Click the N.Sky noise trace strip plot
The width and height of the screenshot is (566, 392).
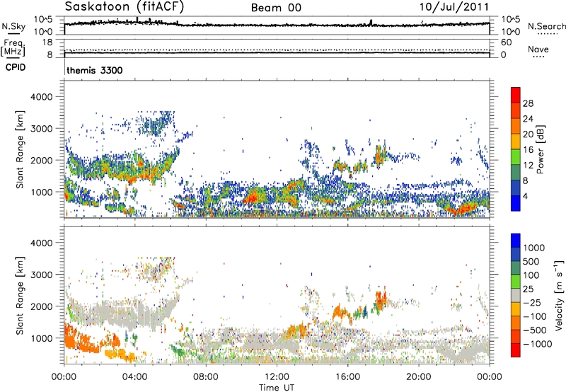coord(277,25)
